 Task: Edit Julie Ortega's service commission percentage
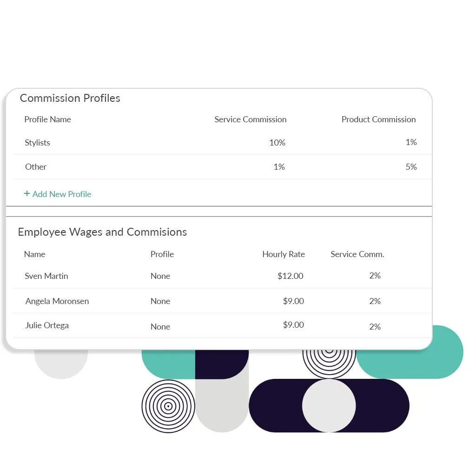pos(375,327)
